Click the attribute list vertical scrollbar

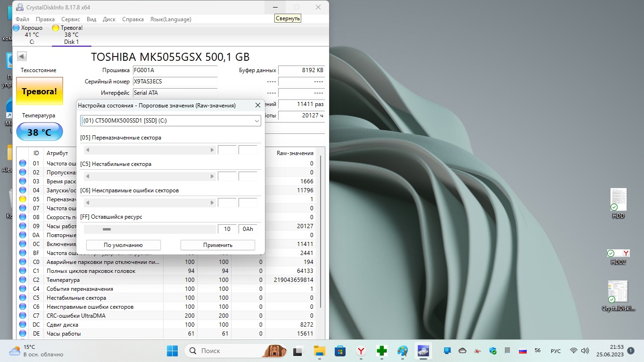pos(321,231)
